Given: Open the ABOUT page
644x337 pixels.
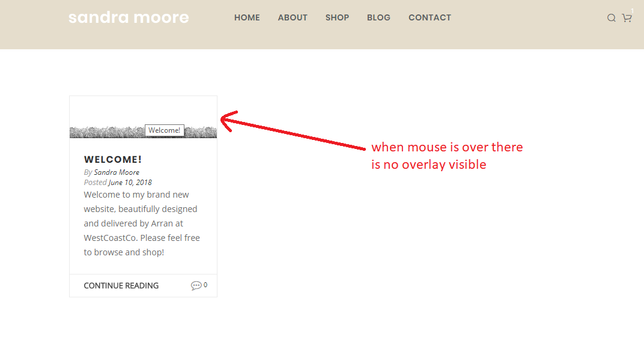Looking at the screenshot, I should click(293, 17).
